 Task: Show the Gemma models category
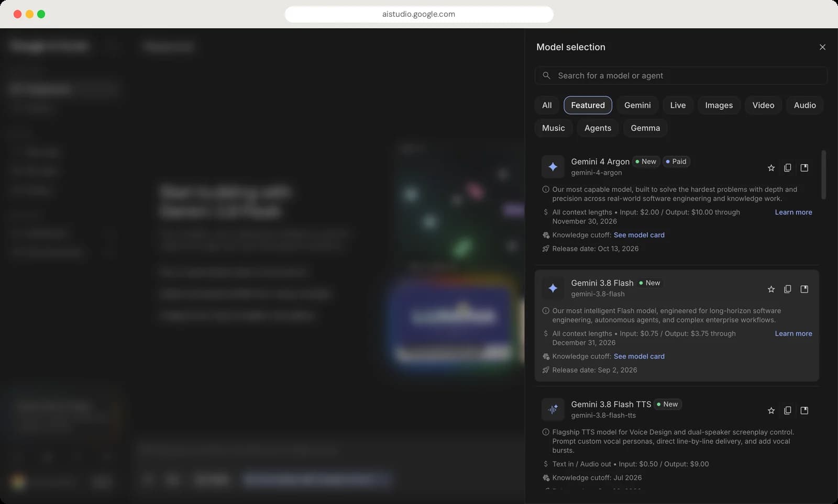coord(645,128)
